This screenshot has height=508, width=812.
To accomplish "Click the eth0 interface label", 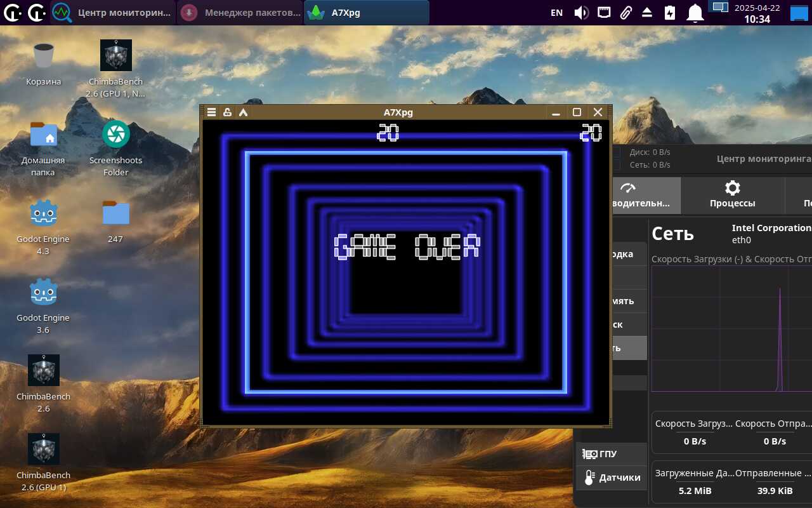I will [742, 240].
